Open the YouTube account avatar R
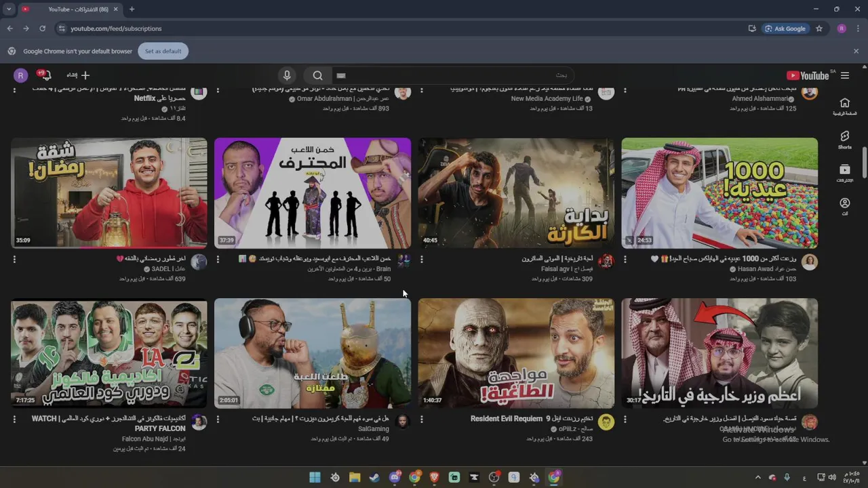This screenshot has width=868, height=488. point(21,75)
